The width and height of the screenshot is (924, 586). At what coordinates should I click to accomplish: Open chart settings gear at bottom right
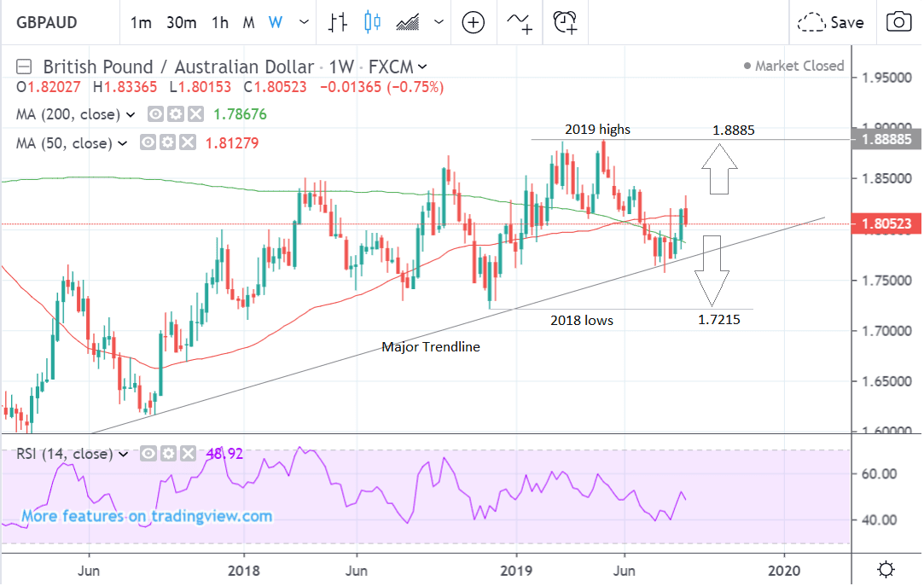(x=886, y=568)
